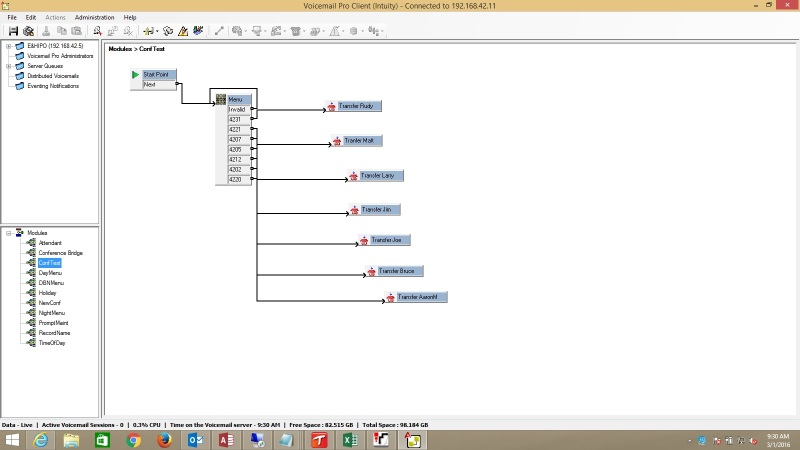Open the Administration menu
The height and width of the screenshot is (450, 800).
pyautogui.click(x=94, y=17)
